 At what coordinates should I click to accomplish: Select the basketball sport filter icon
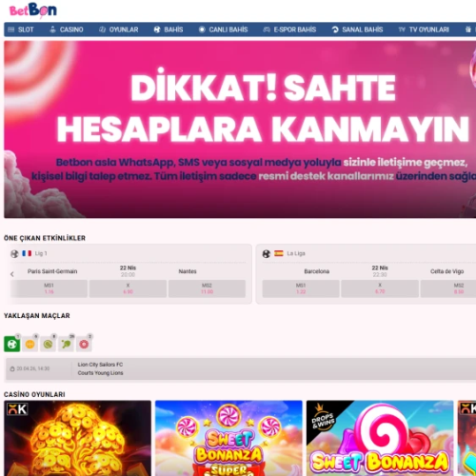click(30, 344)
